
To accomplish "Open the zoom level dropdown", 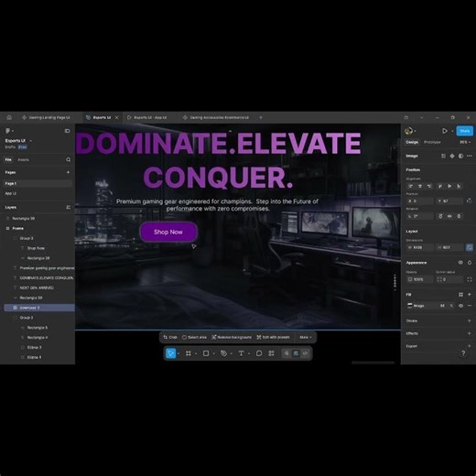I will (x=465, y=142).
